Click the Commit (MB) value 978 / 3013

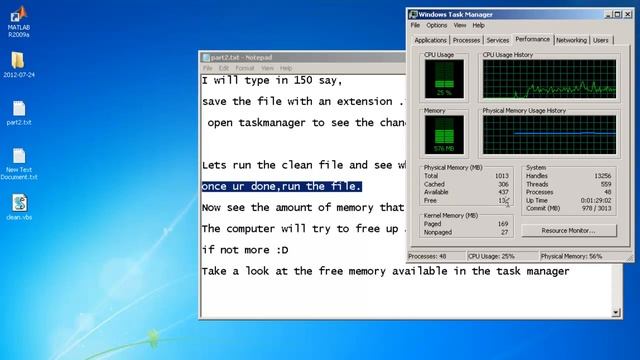[x=597, y=209]
